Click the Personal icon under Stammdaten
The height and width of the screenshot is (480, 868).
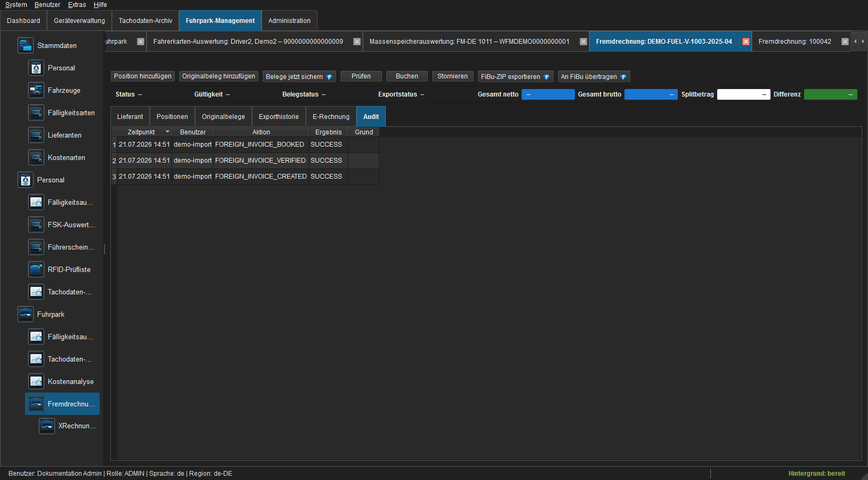[36, 68]
